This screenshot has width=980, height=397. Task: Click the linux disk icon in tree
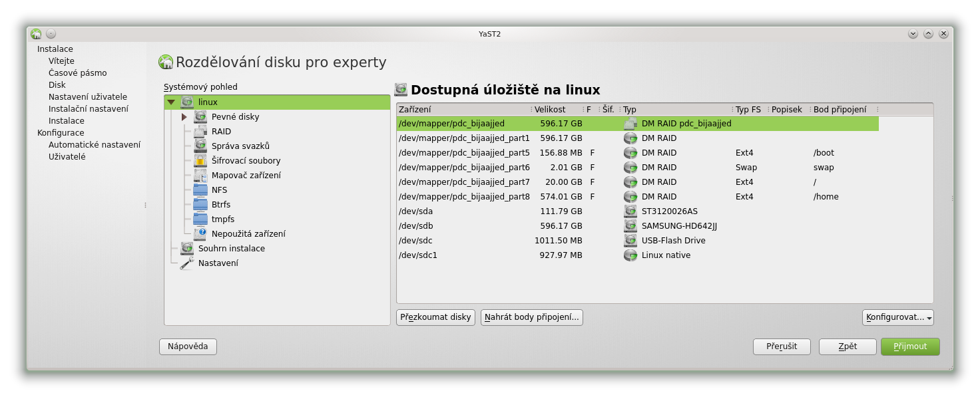click(x=187, y=102)
